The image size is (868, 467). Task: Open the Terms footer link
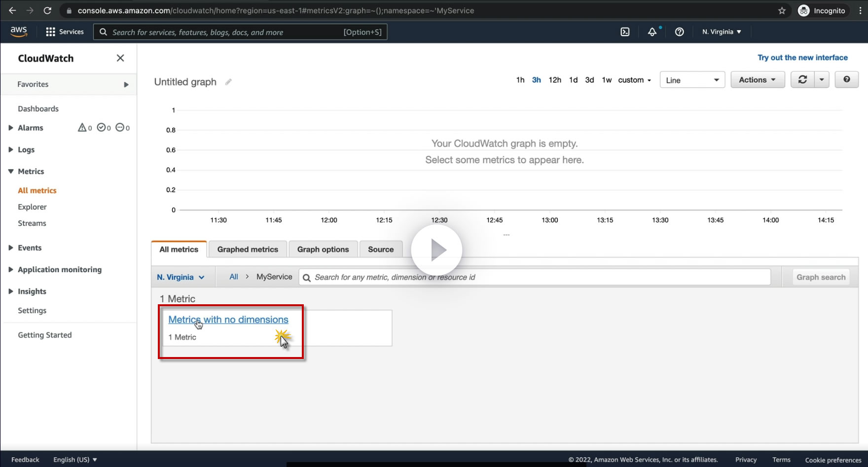781,460
